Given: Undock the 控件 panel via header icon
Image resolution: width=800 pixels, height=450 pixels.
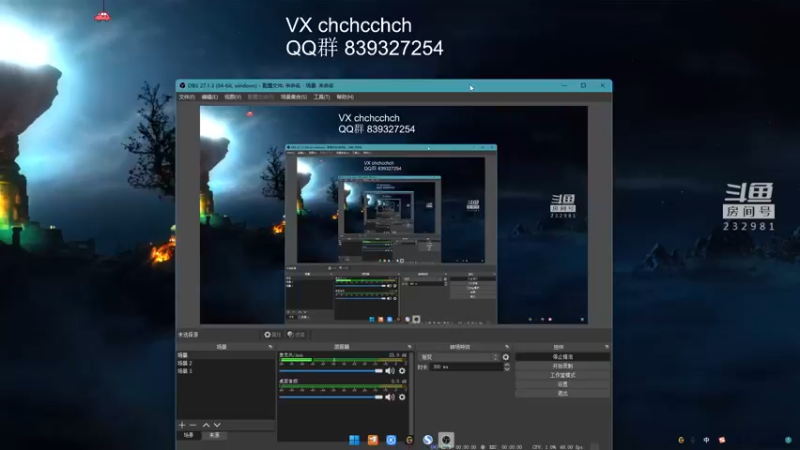Looking at the screenshot, I should 607,347.
